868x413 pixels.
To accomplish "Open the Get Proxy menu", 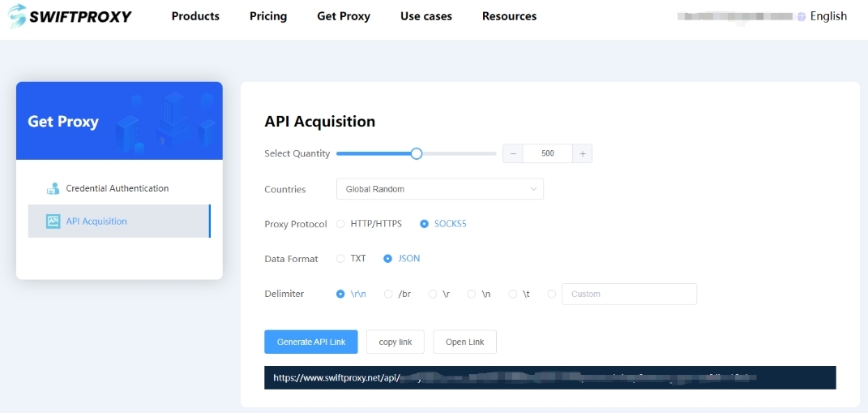I will (x=344, y=16).
